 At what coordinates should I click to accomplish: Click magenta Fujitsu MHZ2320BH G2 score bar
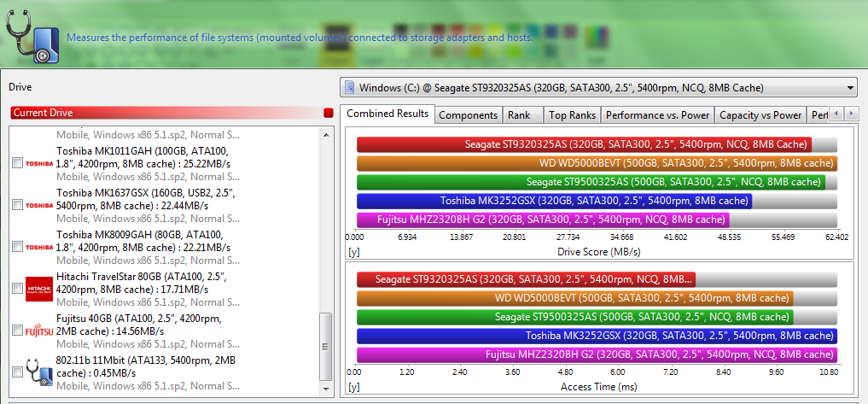543,220
